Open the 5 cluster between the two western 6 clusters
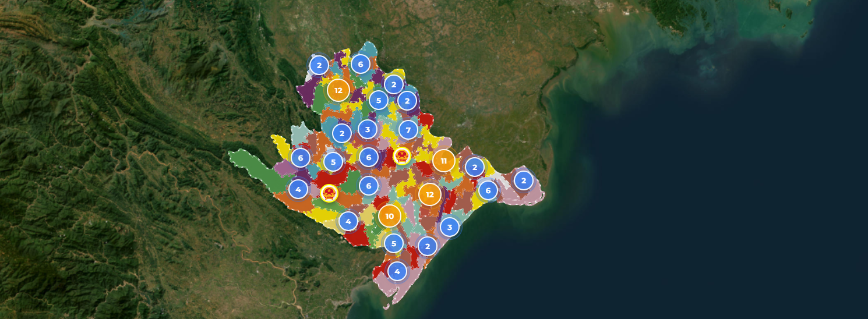This screenshot has height=319, width=868. click(x=333, y=162)
